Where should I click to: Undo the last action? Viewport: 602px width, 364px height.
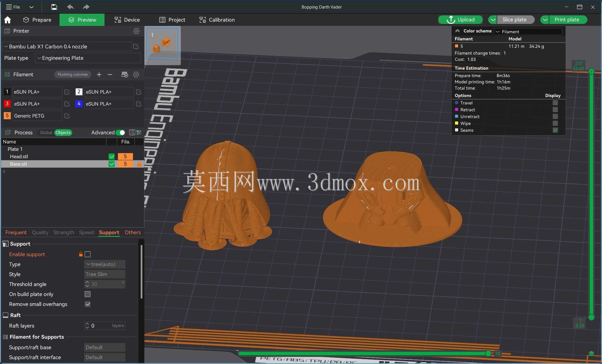point(70,7)
